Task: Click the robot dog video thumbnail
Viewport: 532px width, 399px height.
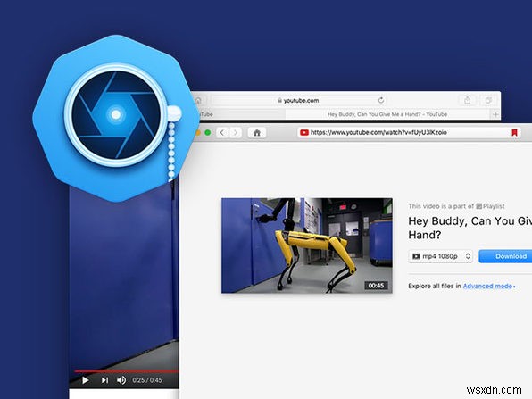Action: pos(307,245)
